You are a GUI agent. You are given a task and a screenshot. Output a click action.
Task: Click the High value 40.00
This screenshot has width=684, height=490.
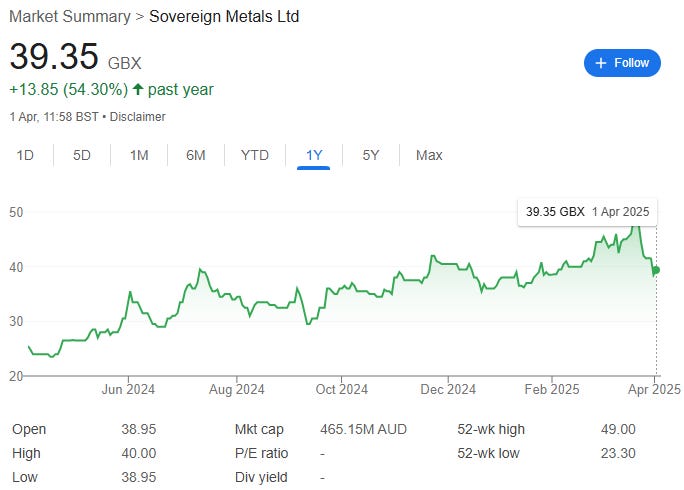138,453
